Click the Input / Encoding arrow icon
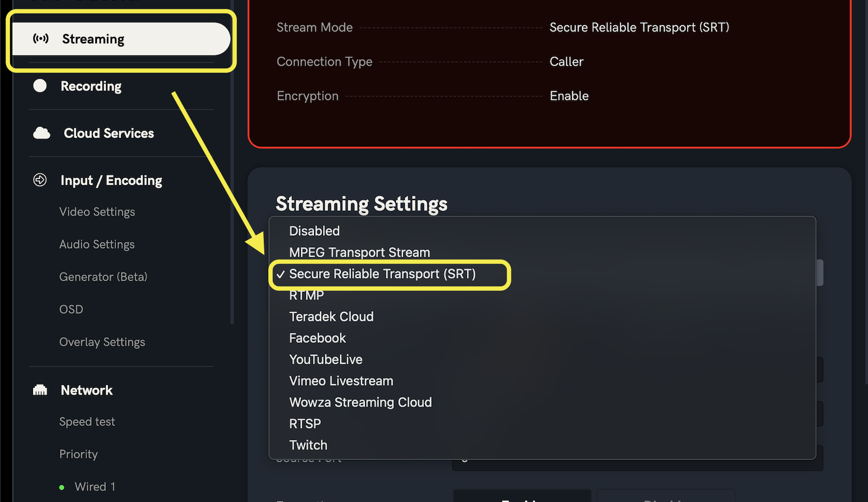The image size is (868, 502). [40, 180]
